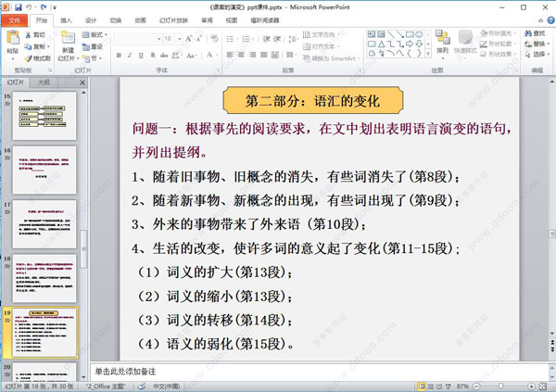Image resolution: width=556 pixels, height=392 pixels.
Task: Increase font size with large A
Action: point(189,39)
